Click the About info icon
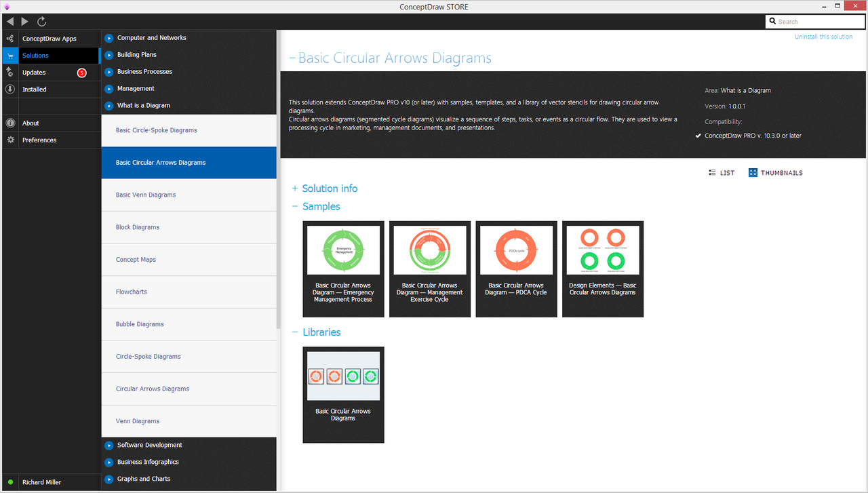The image size is (868, 493). pos(10,123)
